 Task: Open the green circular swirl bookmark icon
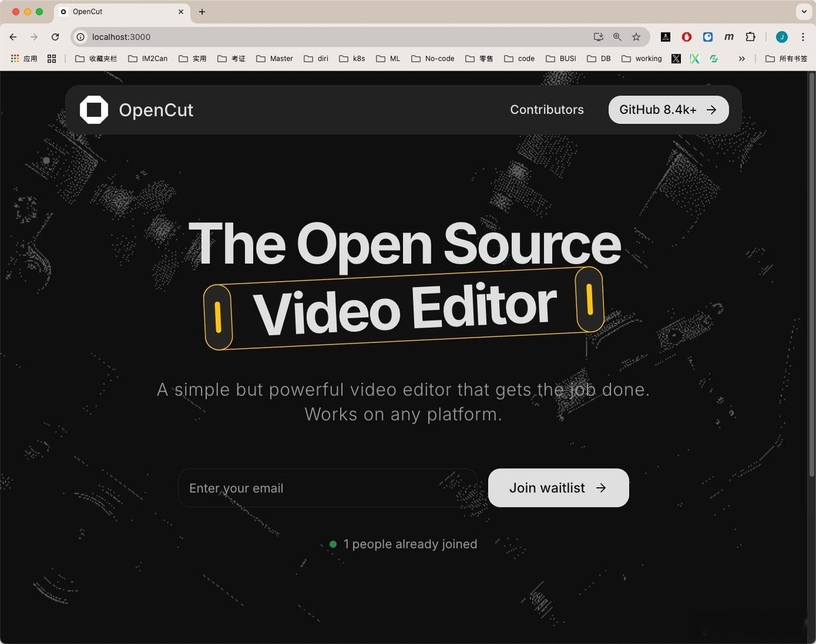714,59
